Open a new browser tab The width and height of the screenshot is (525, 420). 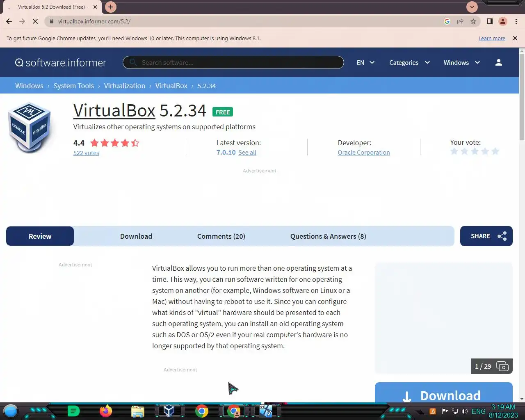pyautogui.click(x=110, y=7)
